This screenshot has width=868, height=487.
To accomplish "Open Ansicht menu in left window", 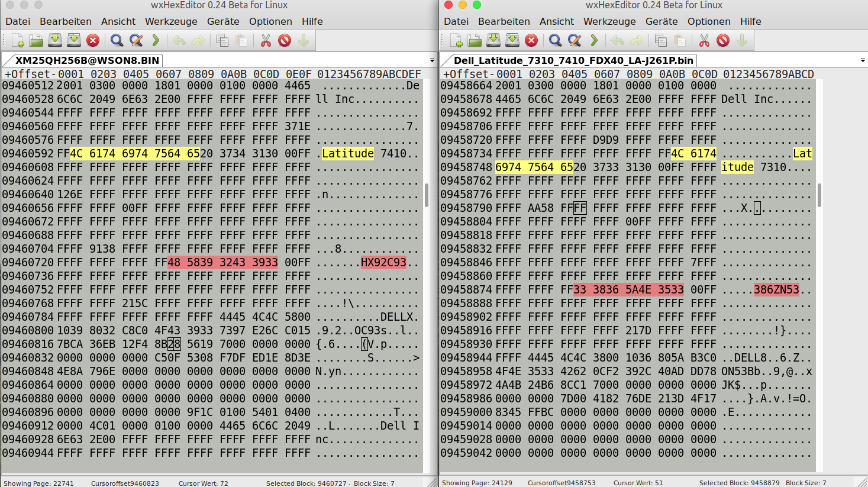I will (118, 21).
